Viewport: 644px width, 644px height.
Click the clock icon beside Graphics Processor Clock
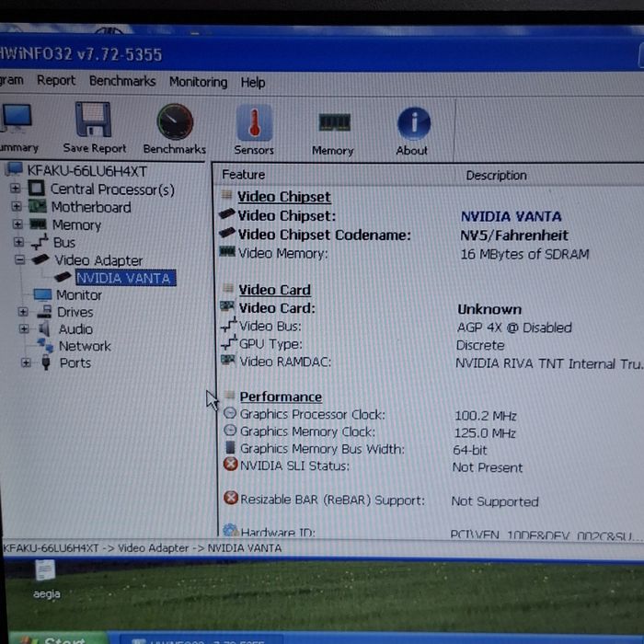[x=230, y=413]
